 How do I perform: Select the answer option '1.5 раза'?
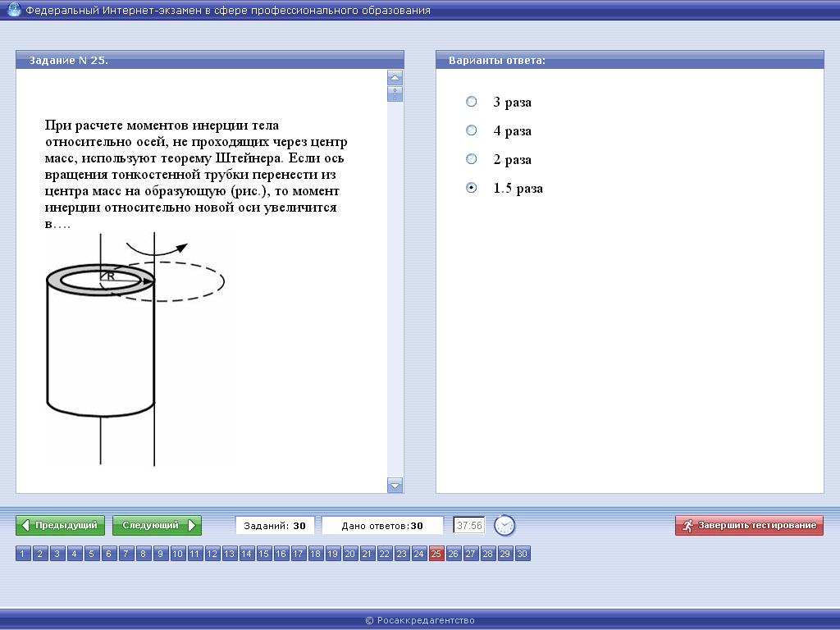(472, 188)
